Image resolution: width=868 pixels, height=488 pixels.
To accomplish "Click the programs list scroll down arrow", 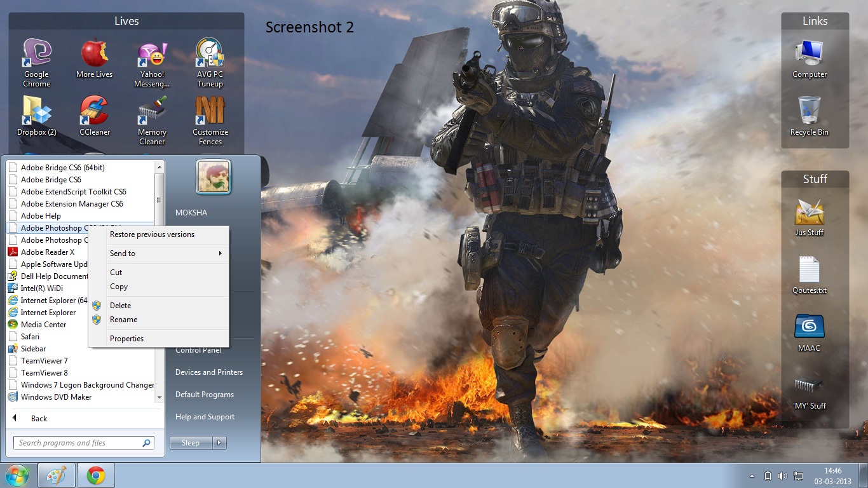I will pos(159,398).
